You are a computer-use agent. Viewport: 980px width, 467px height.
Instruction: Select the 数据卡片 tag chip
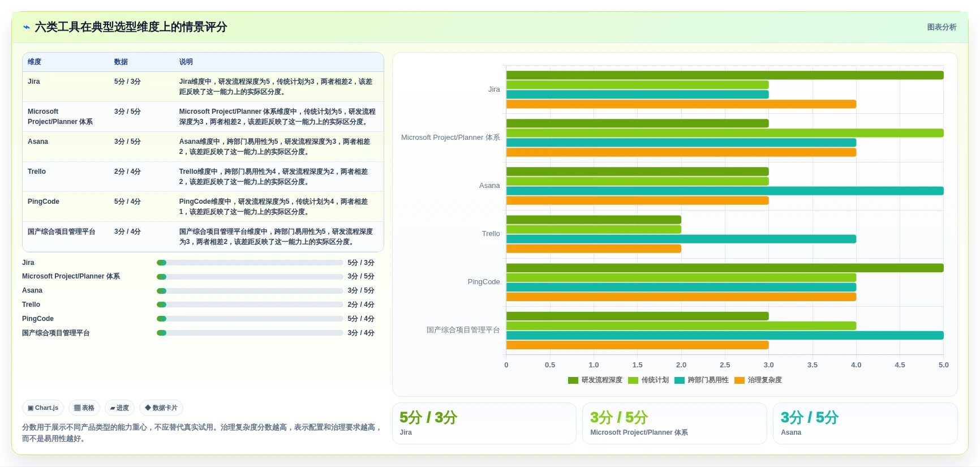161,408
